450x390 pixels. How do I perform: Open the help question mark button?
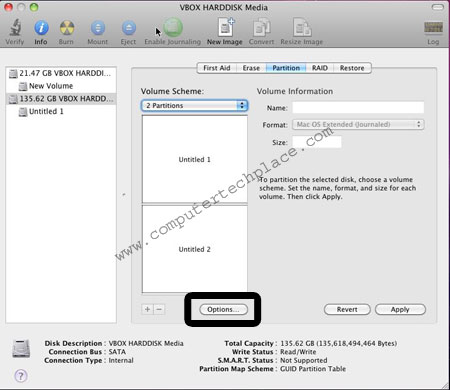coord(21,376)
